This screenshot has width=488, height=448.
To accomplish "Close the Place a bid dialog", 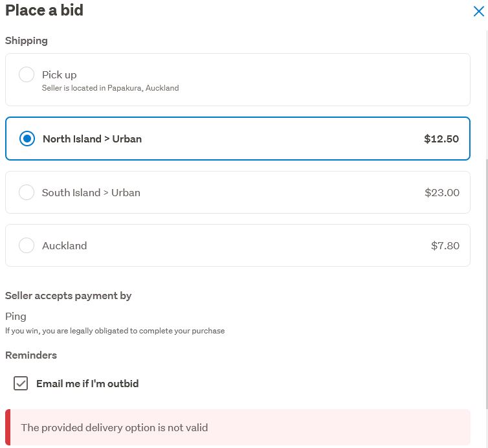I will (x=478, y=12).
